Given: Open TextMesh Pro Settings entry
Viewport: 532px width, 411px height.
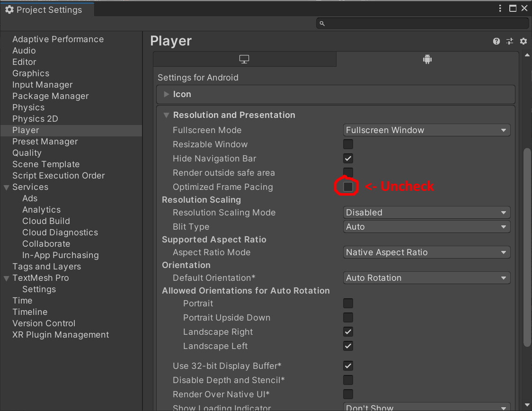Looking at the screenshot, I should pos(39,289).
